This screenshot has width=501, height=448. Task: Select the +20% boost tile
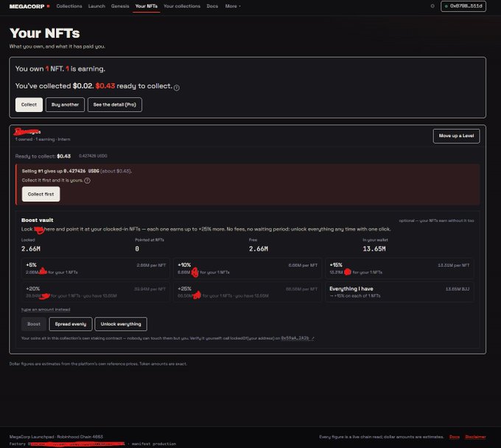(96, 292)
